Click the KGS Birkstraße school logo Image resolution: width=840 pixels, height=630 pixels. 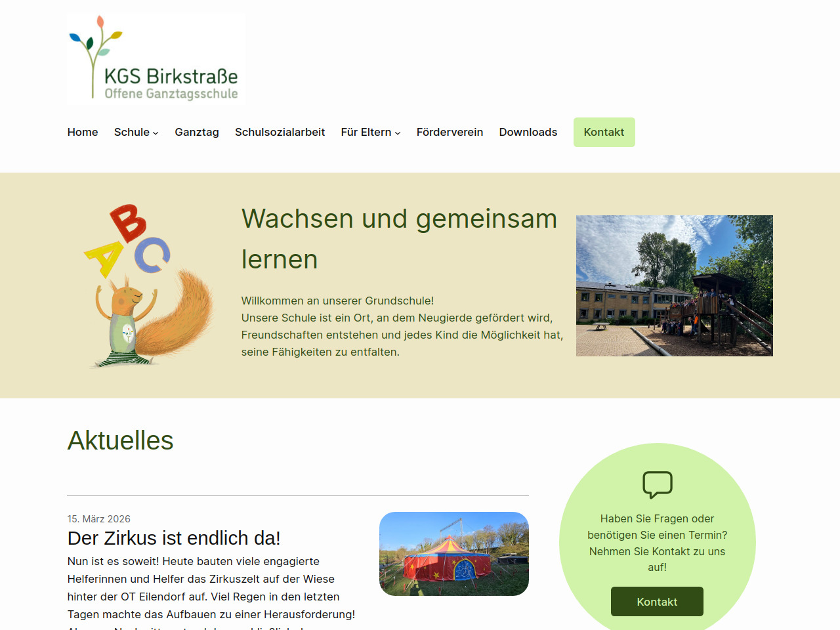(x=156, y=59)
